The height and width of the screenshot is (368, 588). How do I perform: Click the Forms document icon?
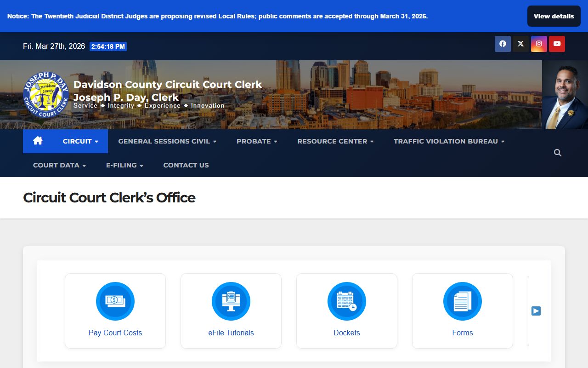tap(463, 301)
